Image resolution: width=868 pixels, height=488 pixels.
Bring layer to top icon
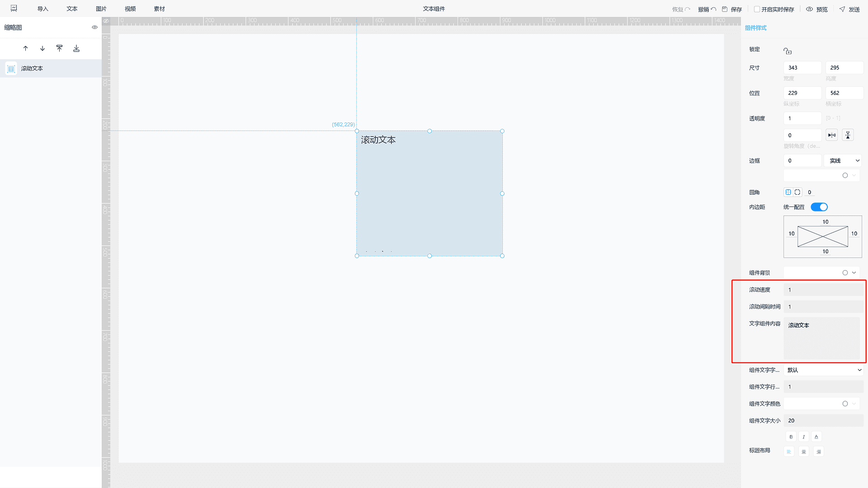(x=59, y=48)
